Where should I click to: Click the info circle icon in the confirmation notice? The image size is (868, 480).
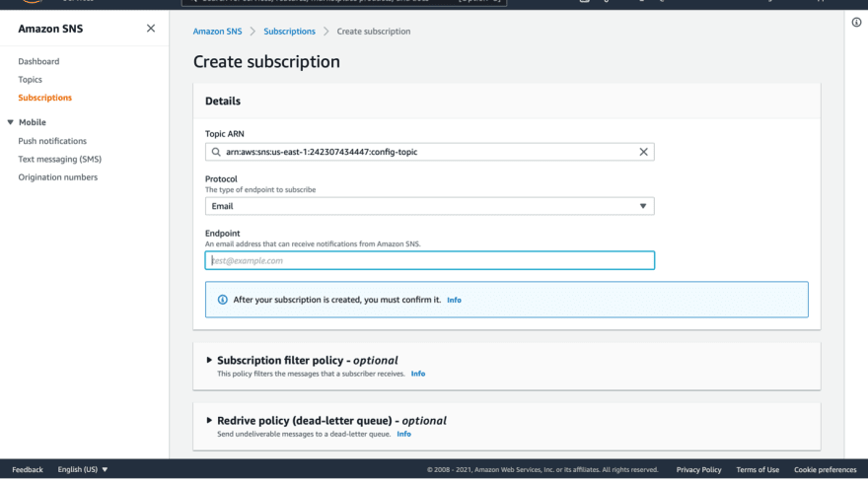point(223,300)
